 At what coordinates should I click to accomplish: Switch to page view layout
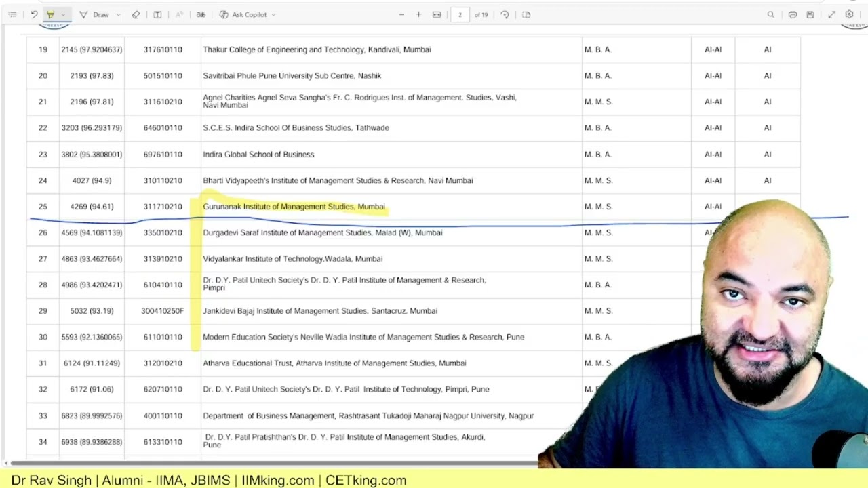click(x=526, y=14)
